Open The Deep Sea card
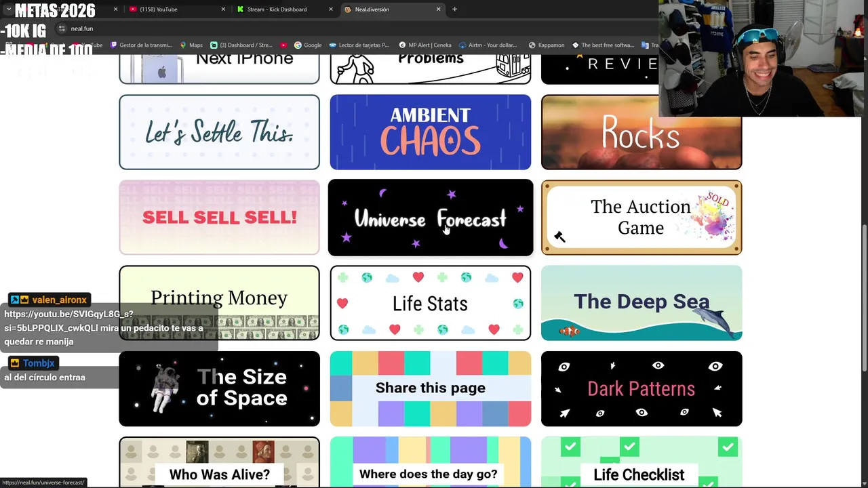868x488 pixels. pyautogui.click(x=642, y=303)
